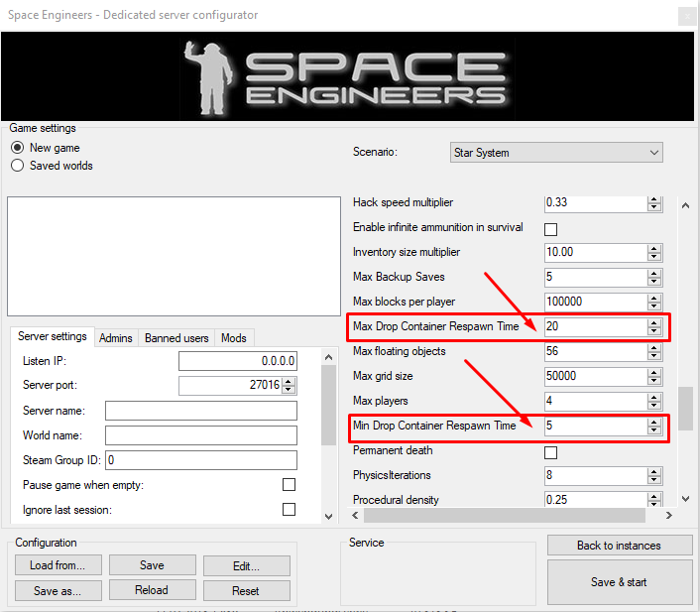The height and width of the screenshot is (612, 700).
Task: Select the Saved worlds radio button
Action: click(17, 166)
